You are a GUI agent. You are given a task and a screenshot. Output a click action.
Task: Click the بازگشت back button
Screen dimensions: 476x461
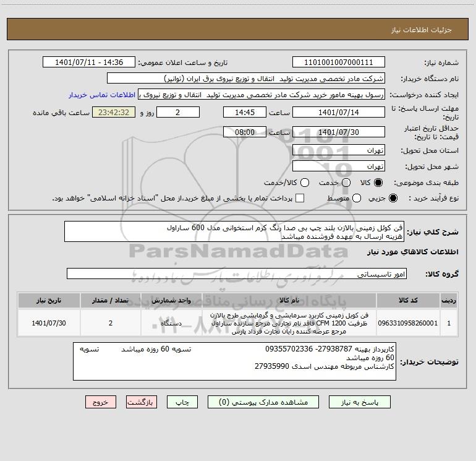tap(142, 402)
